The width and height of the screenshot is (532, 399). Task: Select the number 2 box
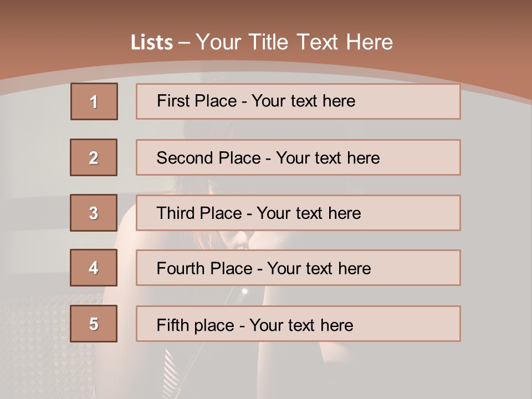pos(94,157)
